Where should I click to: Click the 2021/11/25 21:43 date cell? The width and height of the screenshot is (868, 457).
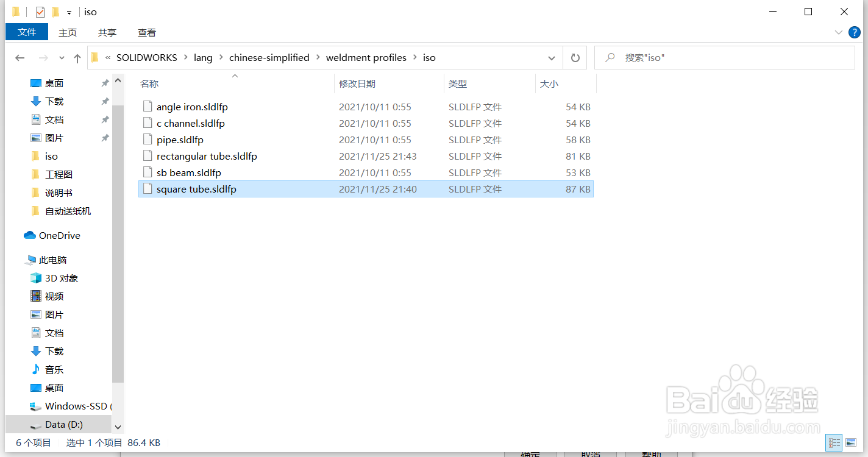(x=378, y=156)
